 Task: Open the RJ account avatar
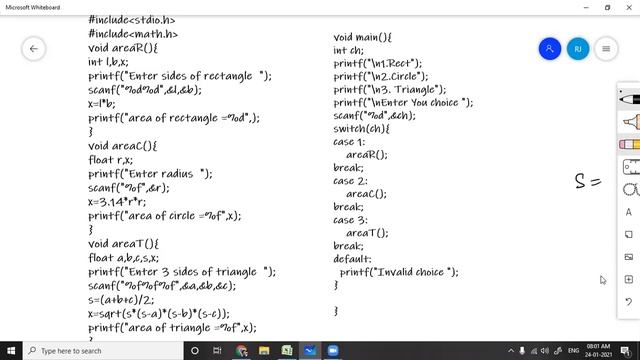tap(578, 49)
